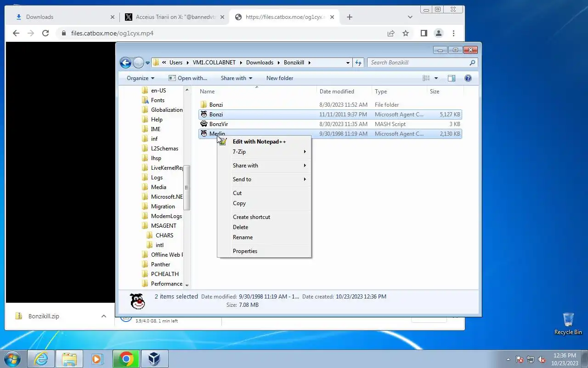The height and width of the screenshot is (368, 588).
Task: Click the Merlin agent character file icon
Action: pyautogui.click(x=204, y=134)
